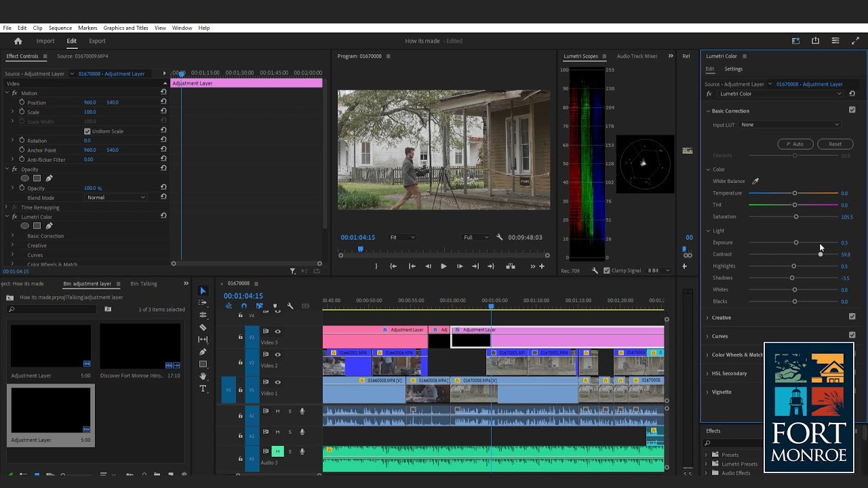
Task: Open the Settings tab in Lumetri Color
Action: click(733, 69)
